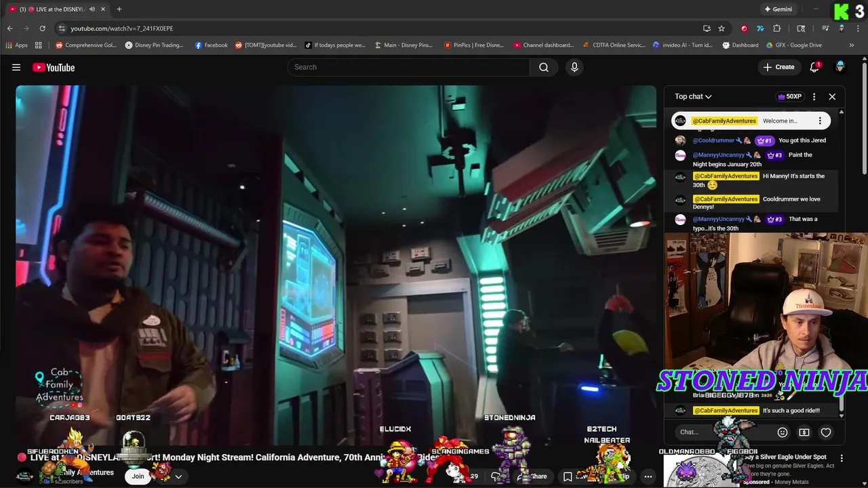
Task: Click the browser back arrow
Action: (9, 28)
